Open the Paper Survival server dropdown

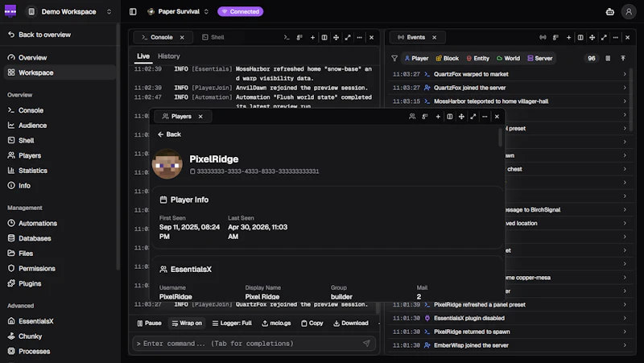click(178, 11)
